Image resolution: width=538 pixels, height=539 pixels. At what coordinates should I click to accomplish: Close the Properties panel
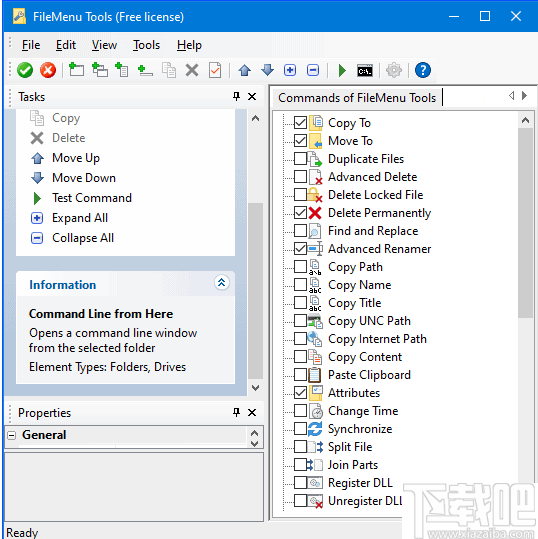point(252,412)
